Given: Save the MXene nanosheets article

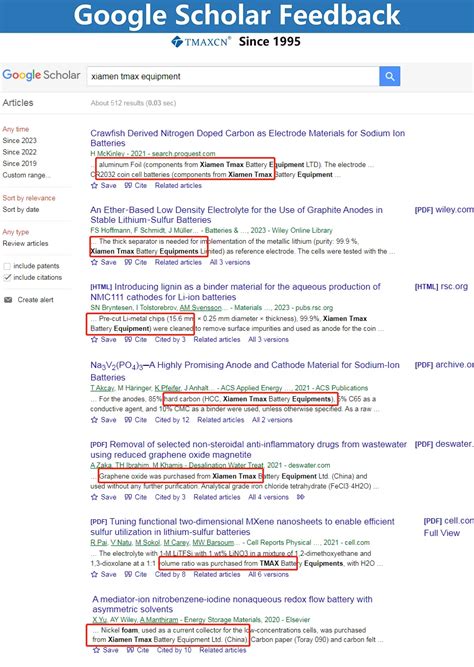Looking at the screenshot, I should 103,574.
